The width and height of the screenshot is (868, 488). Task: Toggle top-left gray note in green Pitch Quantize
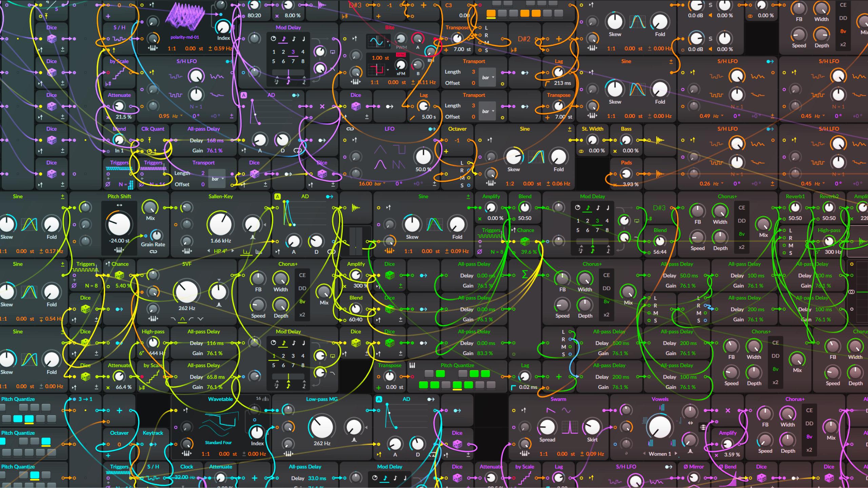coord(429,374)
